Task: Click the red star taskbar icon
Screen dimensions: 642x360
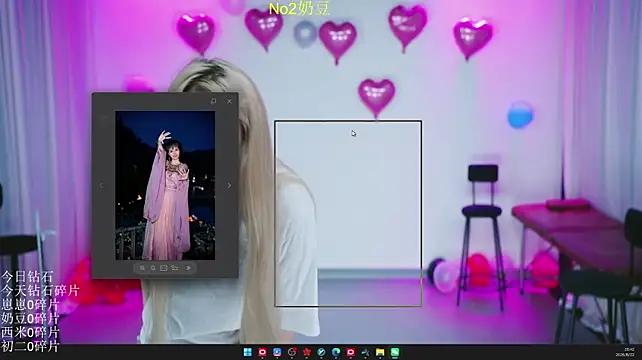Action: click(307, 352)
